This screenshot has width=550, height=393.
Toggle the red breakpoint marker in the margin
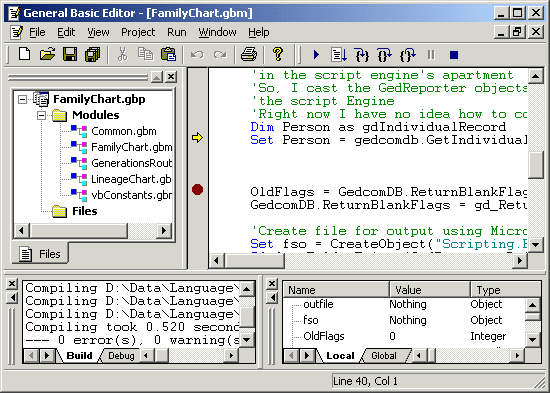tap(197, 189)
